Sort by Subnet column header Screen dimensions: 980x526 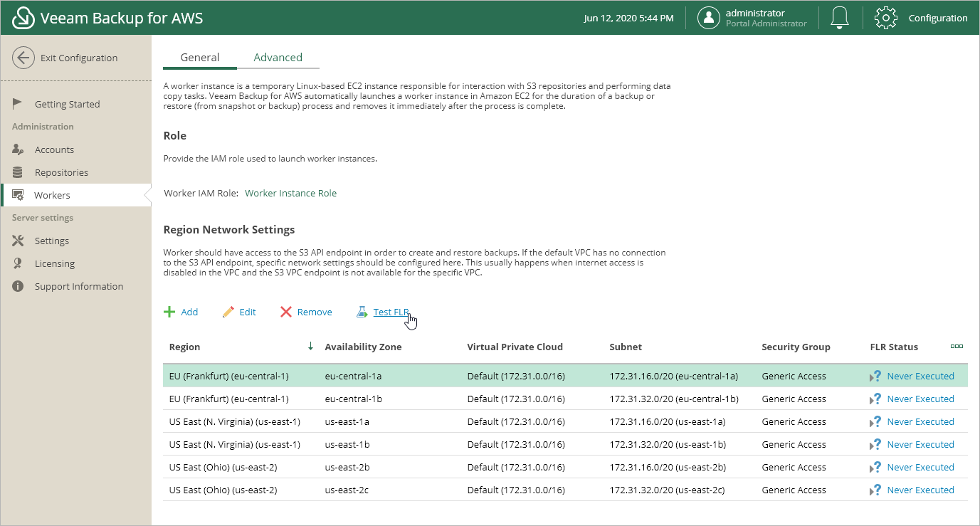(626, 347)
